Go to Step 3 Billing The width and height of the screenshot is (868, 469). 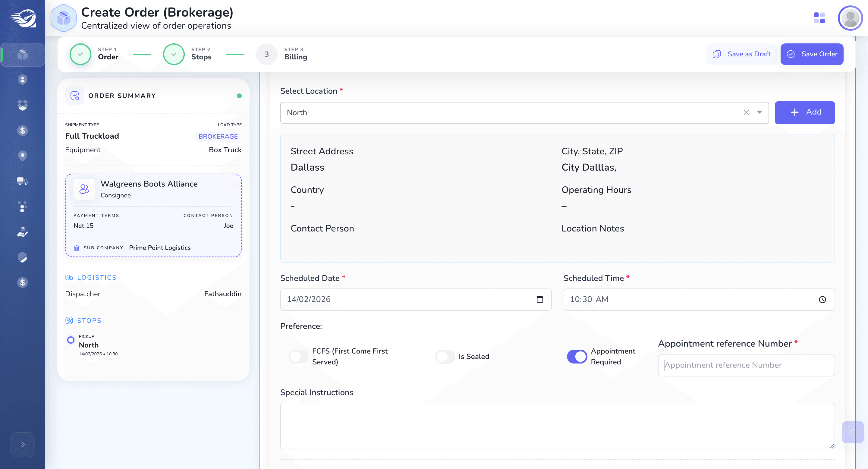(x=282, y=54)
